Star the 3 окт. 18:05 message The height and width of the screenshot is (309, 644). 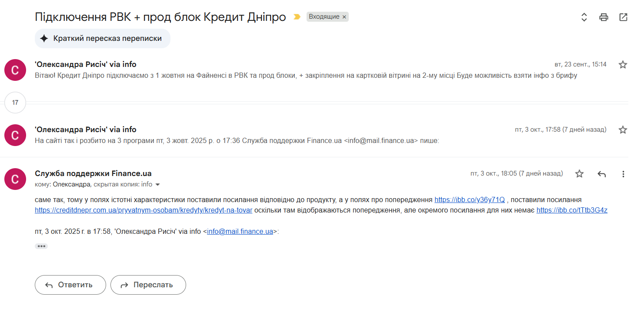(579, 174)
